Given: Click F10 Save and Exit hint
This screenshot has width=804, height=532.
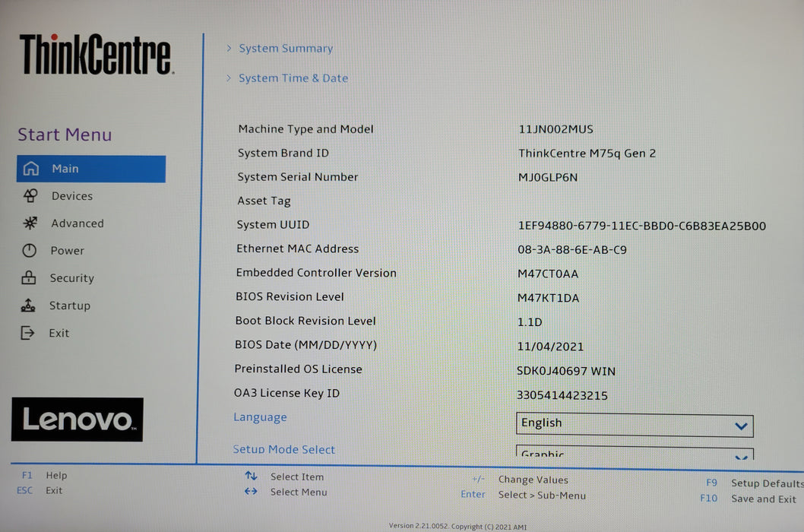Looking at the screenshot, I should pyautogui.click(x=748, y=498).
